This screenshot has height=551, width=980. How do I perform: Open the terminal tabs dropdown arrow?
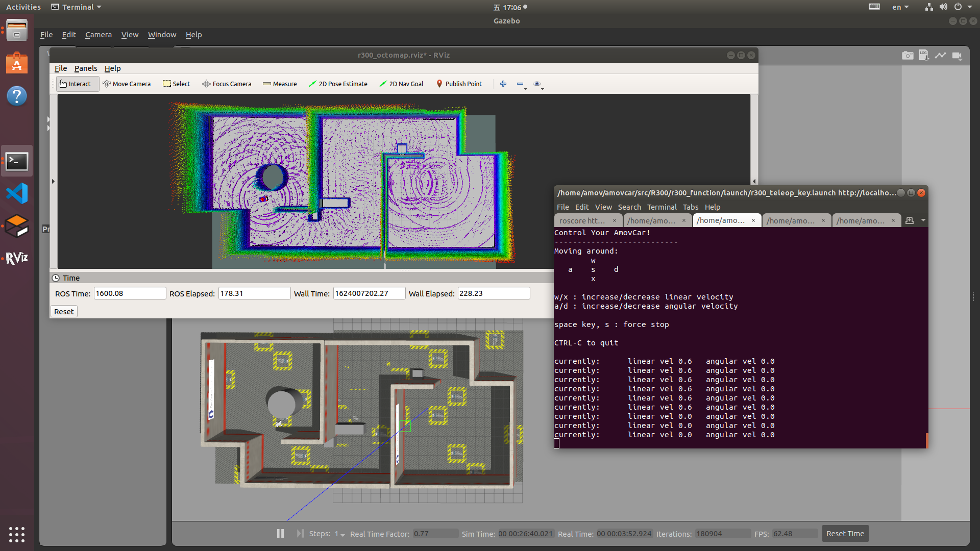(923, 220)
